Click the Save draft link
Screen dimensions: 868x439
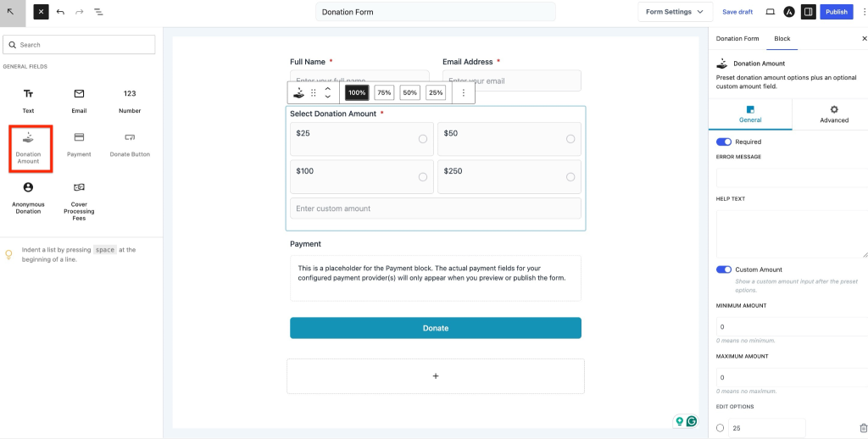(737, 12)
